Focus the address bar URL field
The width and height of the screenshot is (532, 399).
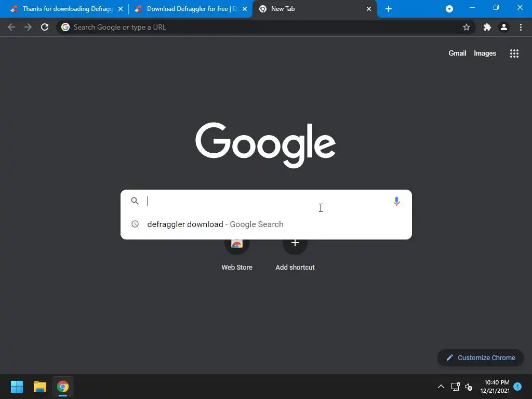pyautogui.click(x=265, y=27)
